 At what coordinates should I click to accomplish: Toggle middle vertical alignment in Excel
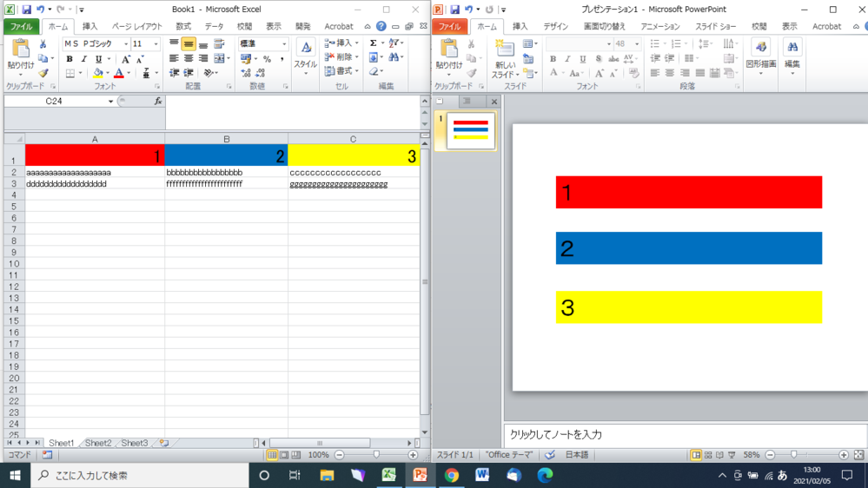(x=189, y=44)
